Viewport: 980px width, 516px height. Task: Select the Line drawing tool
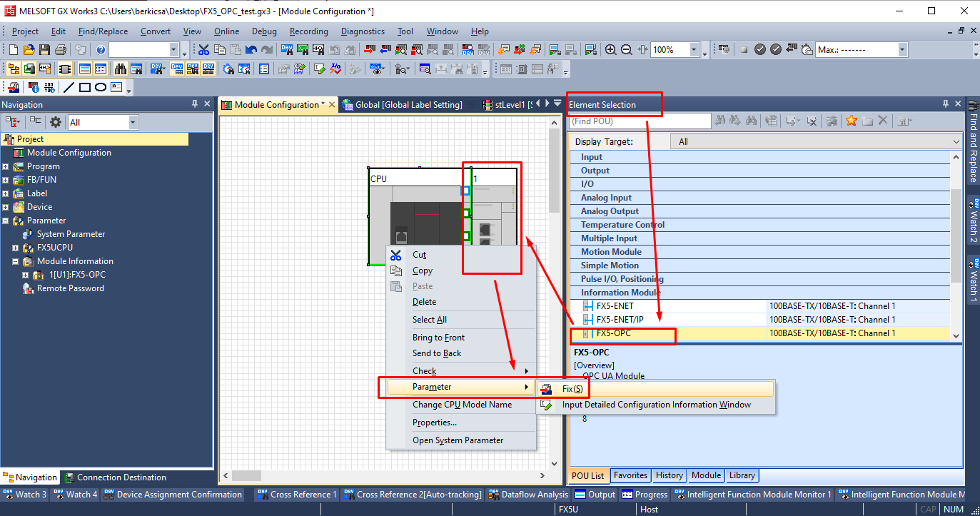point(69,88)
